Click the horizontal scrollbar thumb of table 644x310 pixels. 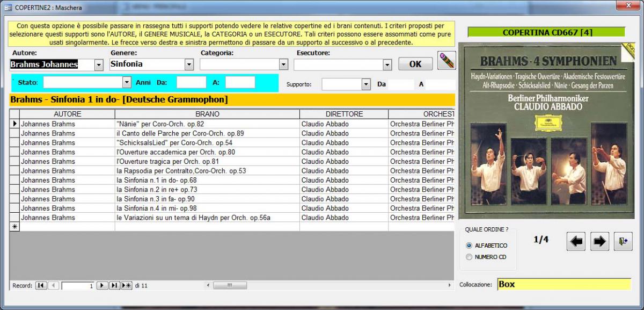(230, 285)
